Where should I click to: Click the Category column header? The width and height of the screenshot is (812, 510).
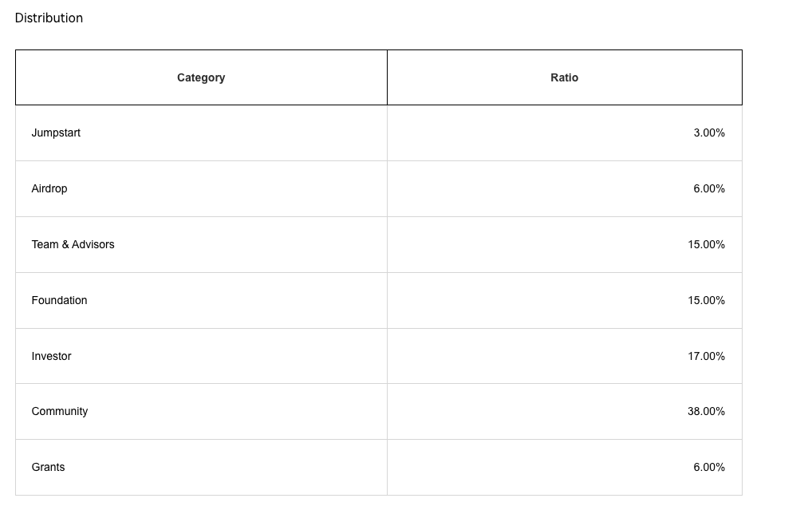(x=201, y=77)
